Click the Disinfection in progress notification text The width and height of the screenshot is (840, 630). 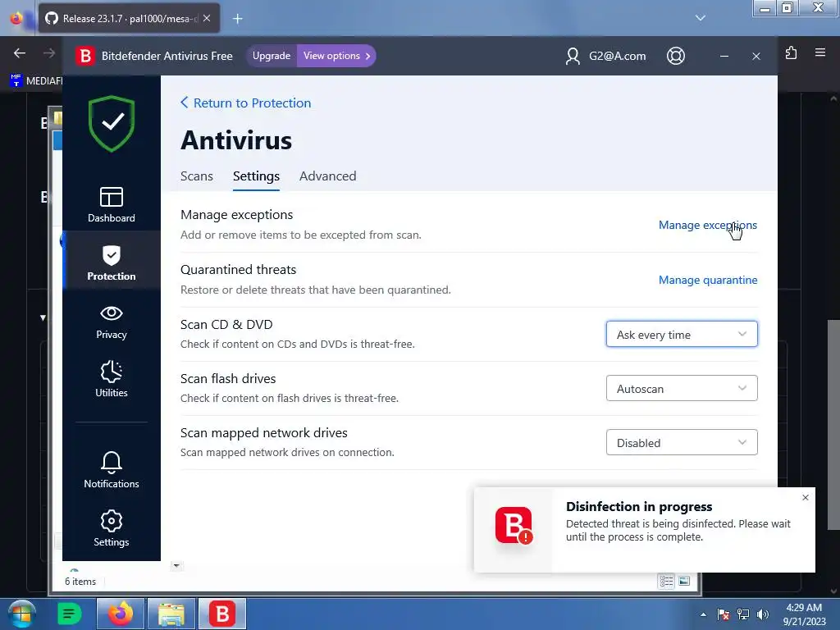(678, 522)
